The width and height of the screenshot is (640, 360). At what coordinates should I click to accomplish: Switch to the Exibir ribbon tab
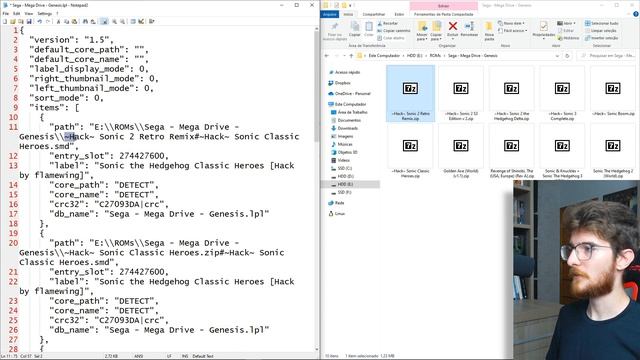pos(399,14)
